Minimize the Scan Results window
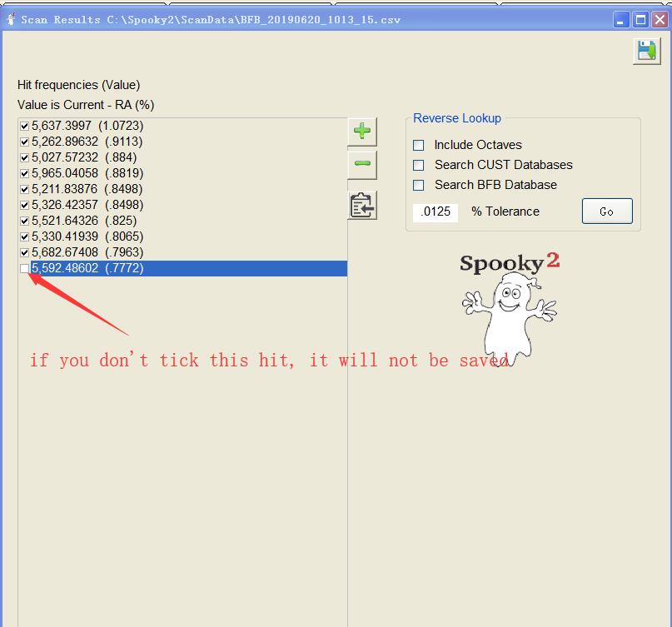 click(622, 19)
